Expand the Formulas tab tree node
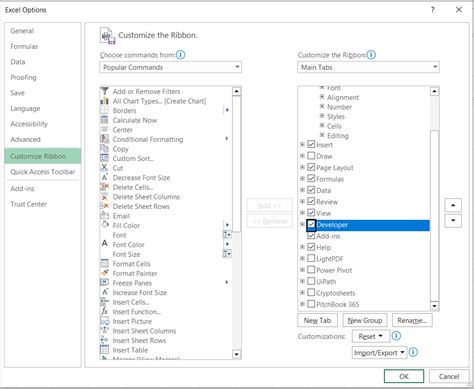The image size is (474, 389). point(302,179)
